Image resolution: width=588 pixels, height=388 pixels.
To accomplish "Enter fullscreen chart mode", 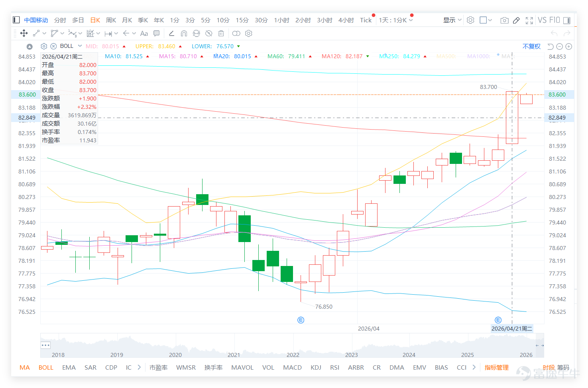I will [x=529, y=20].
